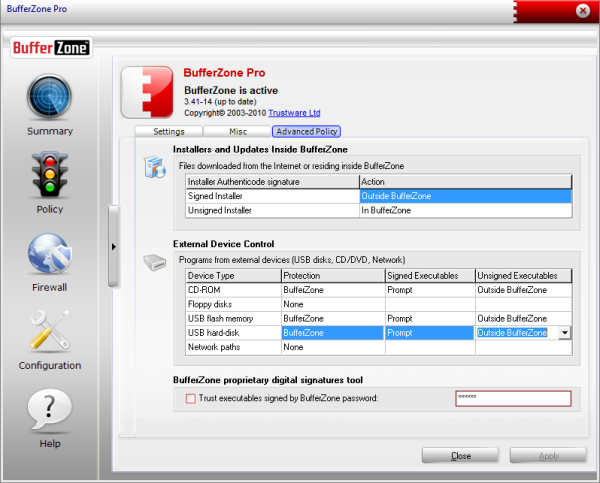Click the red BufferZone Pro product icon
The width and height of the screenshot is (600, 483).
pyautogui.click(x=147, y=92)
